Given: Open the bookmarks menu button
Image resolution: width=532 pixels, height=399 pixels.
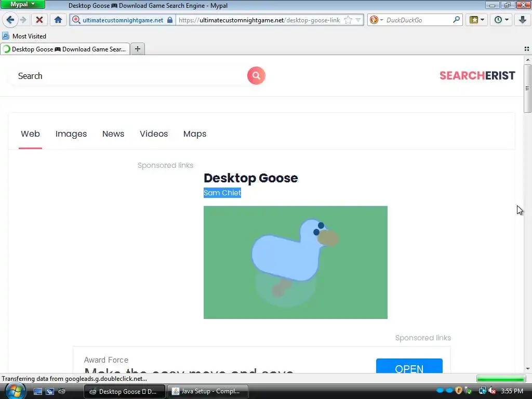Looking at the screenshot, I should point(477,20).
